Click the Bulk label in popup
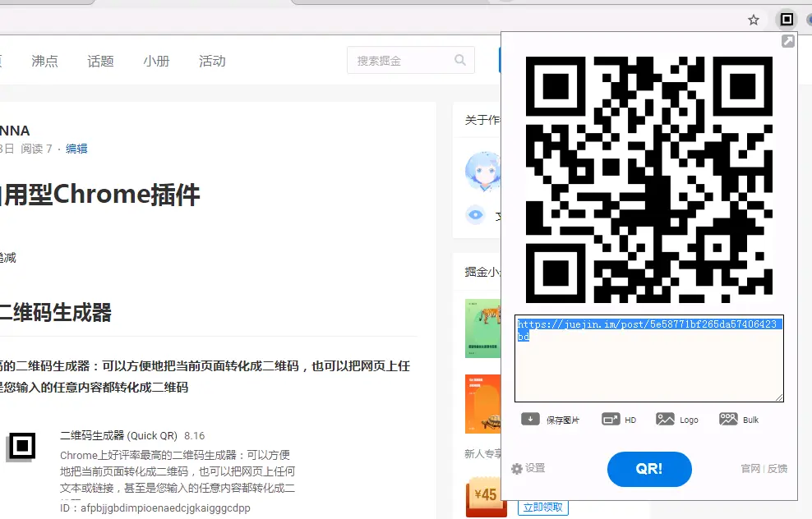The width and height of the screenshot is (812, 519). (x=750, y=420)
